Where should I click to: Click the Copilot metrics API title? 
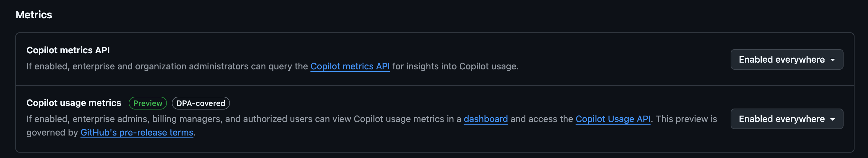pos(68,50)
